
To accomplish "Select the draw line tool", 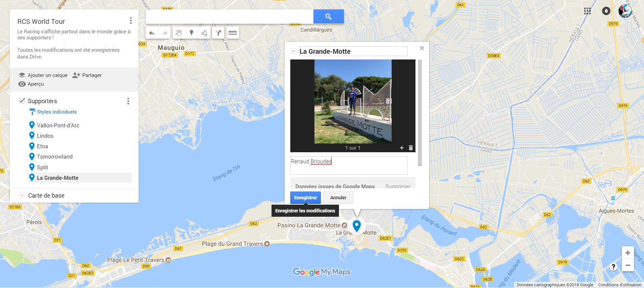I will 204,33.
